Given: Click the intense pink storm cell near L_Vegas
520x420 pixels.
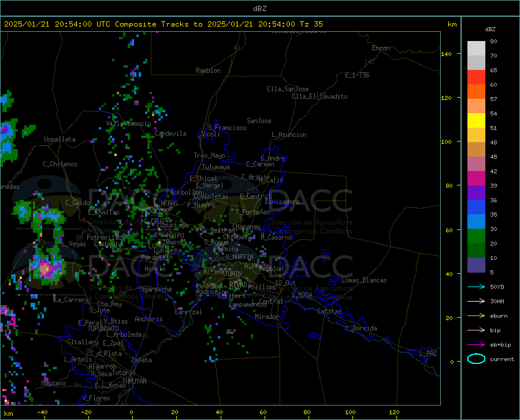Looking at the screenshot, I should pos(46,269).
